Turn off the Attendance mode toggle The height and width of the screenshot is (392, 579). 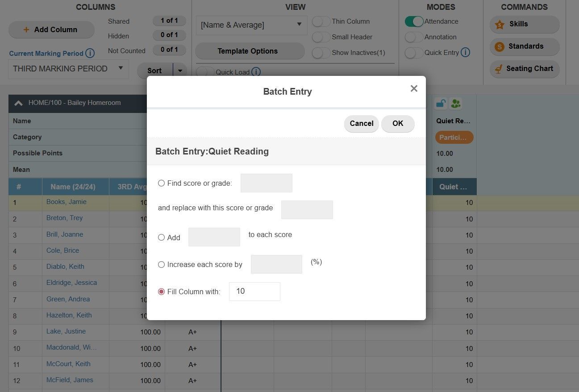pos(414,21)
